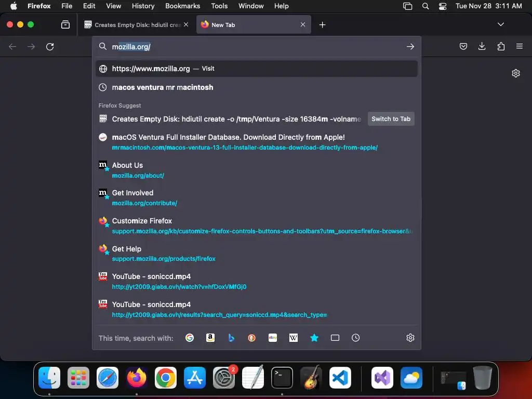Search open tabs using tabs icon
The image size is (532, 399).
click(335, 338)
